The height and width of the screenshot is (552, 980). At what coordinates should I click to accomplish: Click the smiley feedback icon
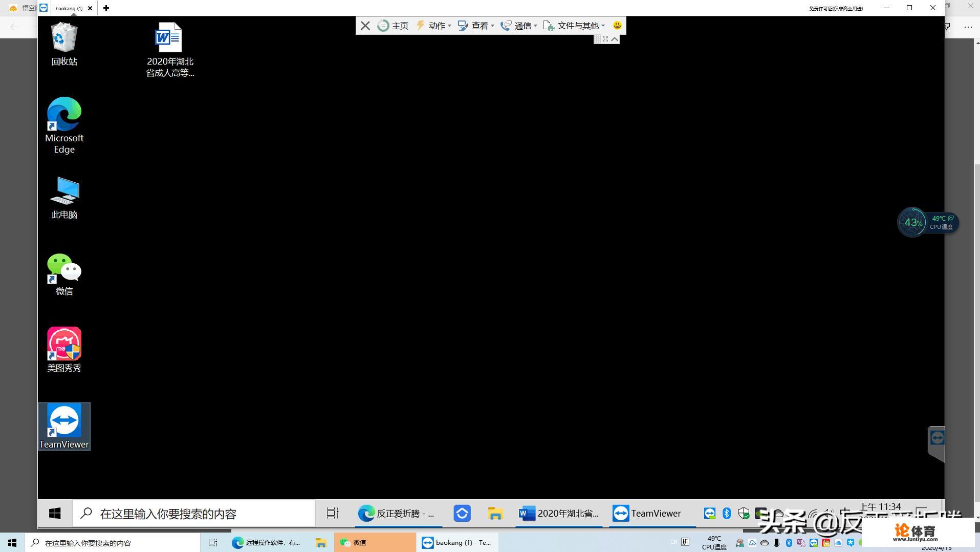tap(617, 25)
